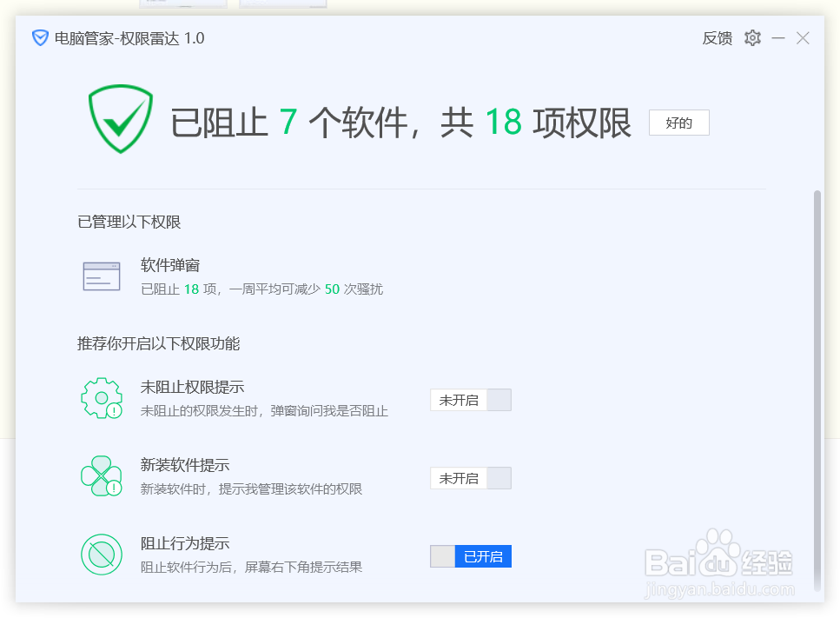Image resolution: width=840 pixels, height=618 pixels.
Task: Click the 电脑管家 shield logo in title bar
Action: point(40,38)
